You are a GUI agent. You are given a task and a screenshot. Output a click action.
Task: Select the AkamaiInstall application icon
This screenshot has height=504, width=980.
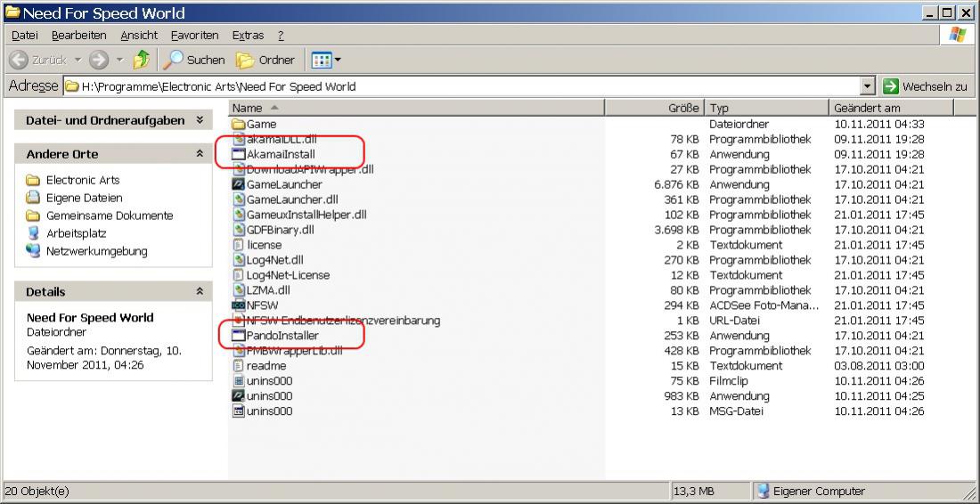(238, 154)
